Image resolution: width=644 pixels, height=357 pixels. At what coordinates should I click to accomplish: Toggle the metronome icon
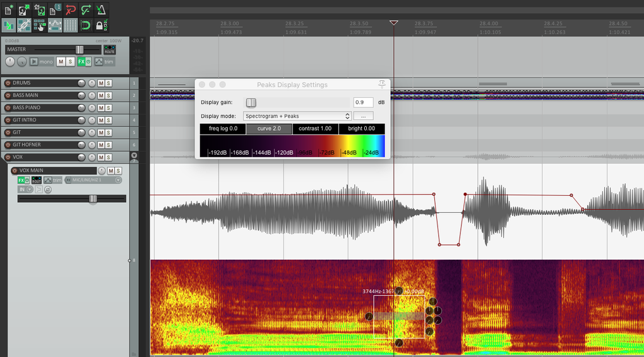coord(100,10)
